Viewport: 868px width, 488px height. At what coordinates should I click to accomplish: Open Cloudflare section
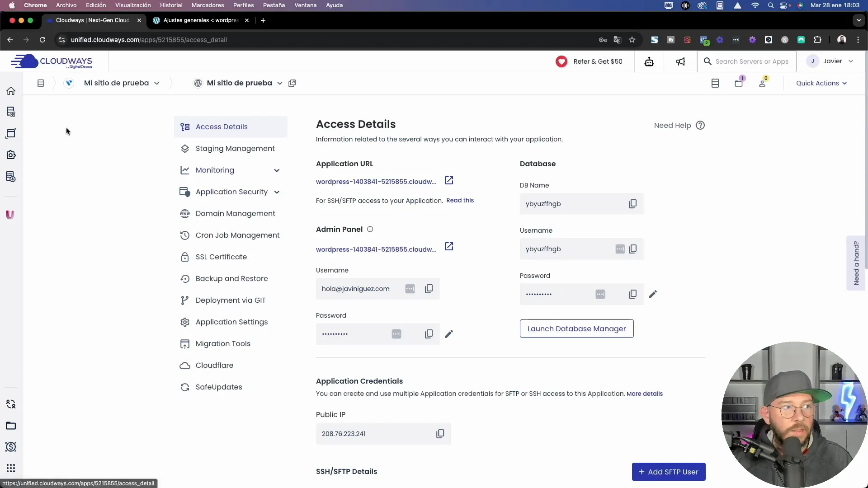[x=231, y=366]
